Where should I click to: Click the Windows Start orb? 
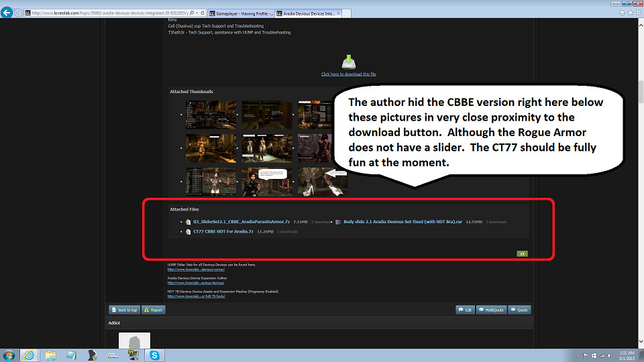[x=9, y=355]
